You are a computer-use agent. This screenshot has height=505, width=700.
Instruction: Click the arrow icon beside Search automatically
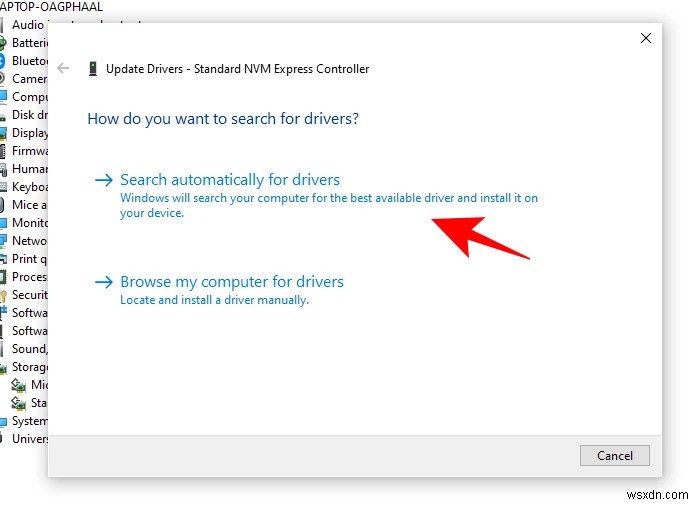[x=104, y=180]
